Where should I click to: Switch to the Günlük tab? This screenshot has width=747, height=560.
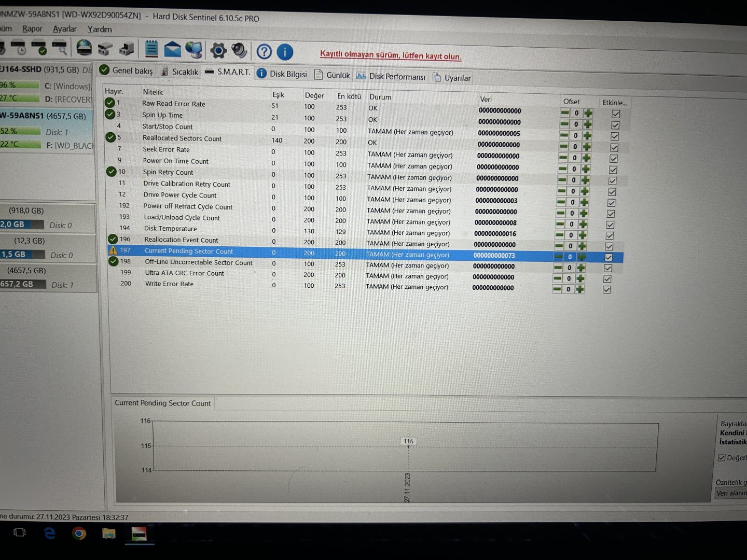(x=332, y=75)
